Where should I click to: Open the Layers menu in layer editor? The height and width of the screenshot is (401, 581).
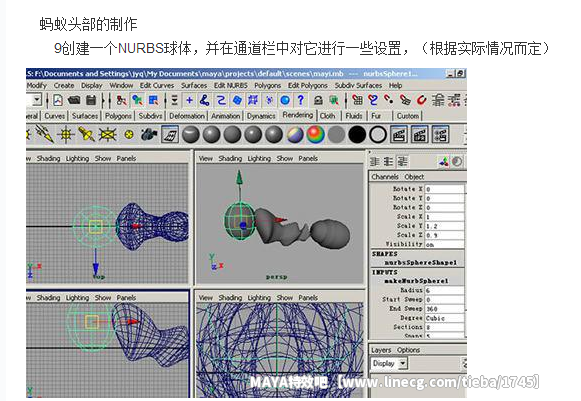(381, 350)
